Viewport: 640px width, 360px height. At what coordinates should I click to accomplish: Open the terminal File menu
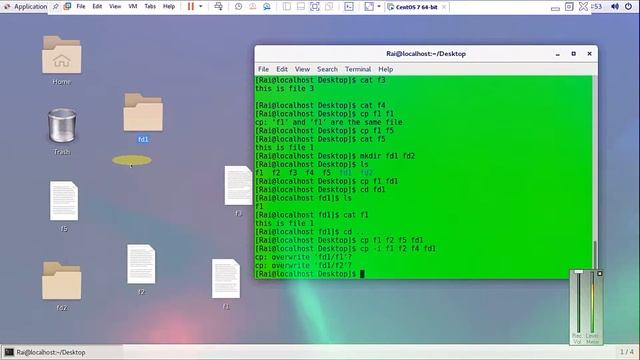tap(263, 69)
